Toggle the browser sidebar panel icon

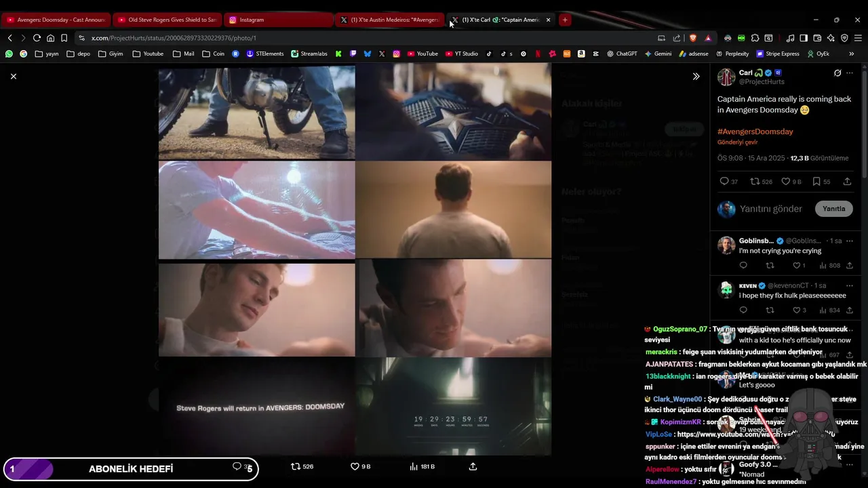click(804, 38)
